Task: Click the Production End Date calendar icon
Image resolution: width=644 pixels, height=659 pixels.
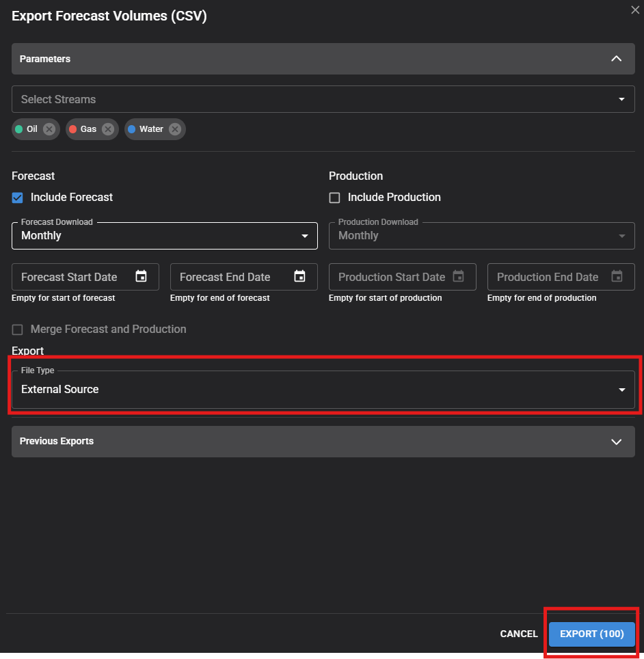Action: pos(617,276)
